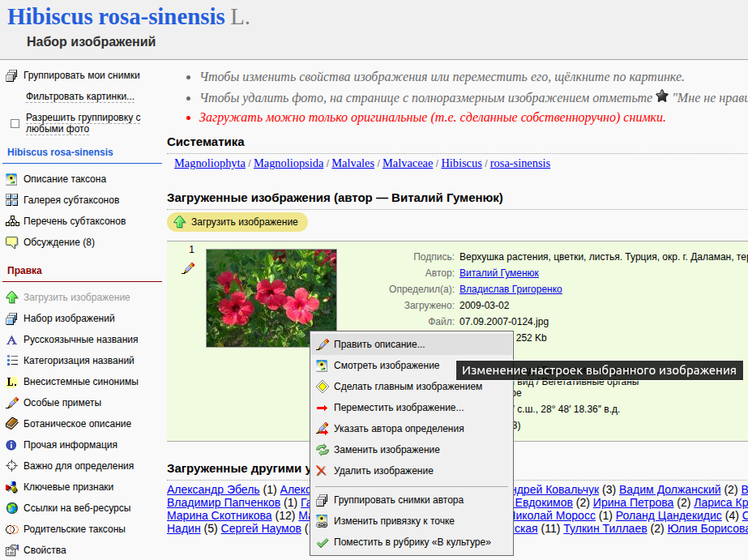Click the Hibiscus rosa-sinensis page title

tap(117, 17)
